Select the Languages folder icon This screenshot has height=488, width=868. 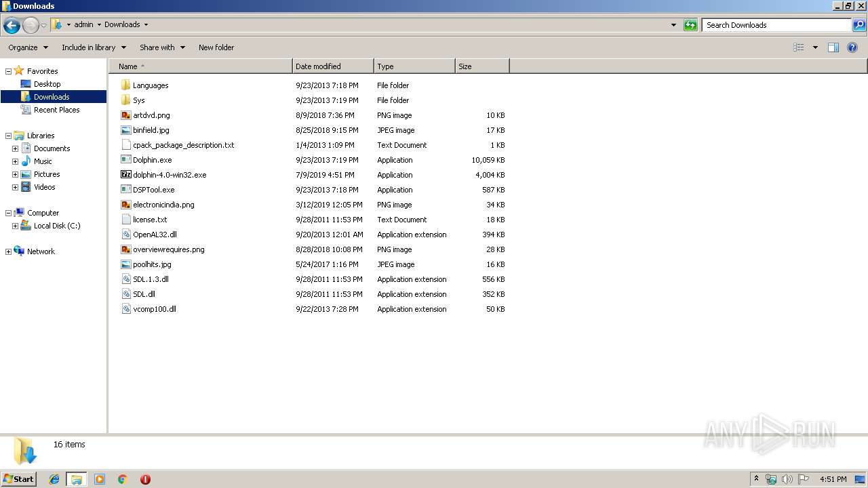pyautogui.click(x=125, y=85)
